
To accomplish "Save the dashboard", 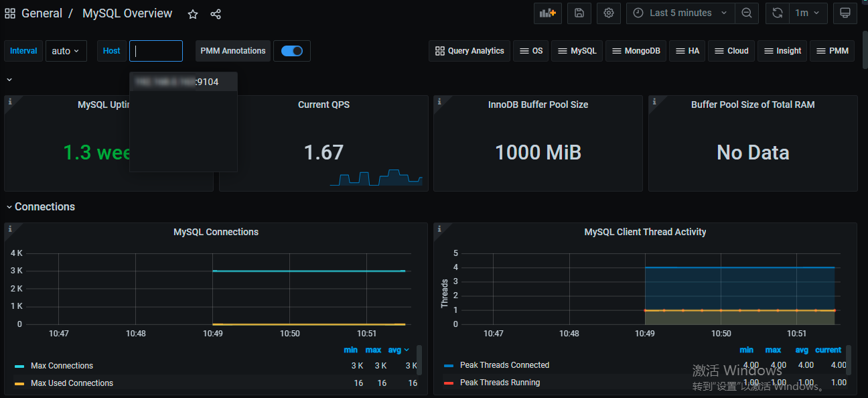I will 579,13.
